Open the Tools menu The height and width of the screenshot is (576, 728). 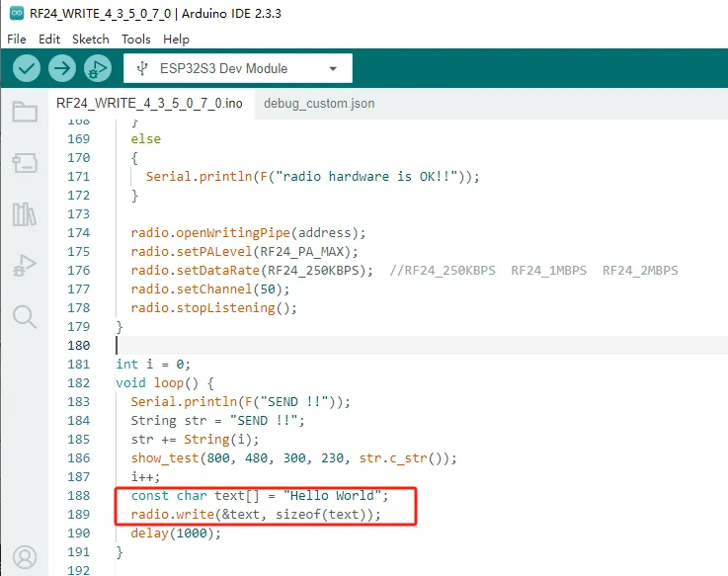135,39
